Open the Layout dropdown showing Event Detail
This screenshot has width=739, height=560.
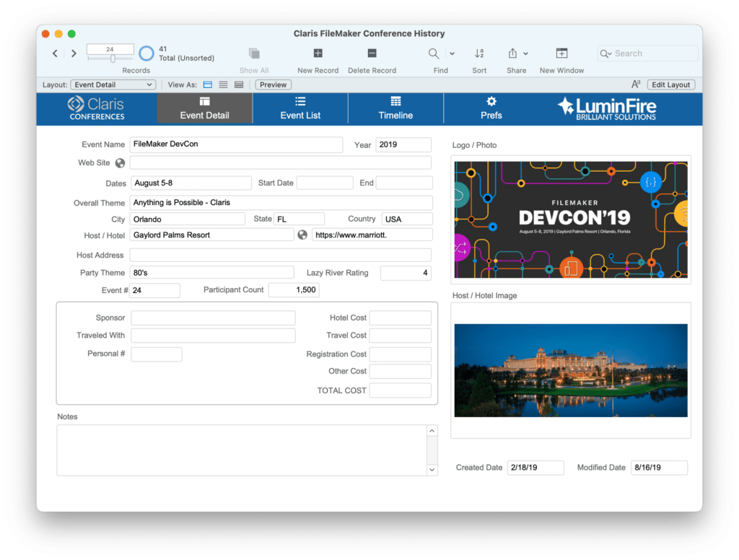(x=113, y=84)
